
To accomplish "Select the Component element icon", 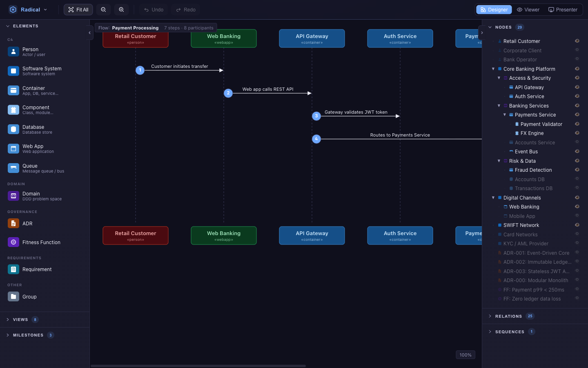I will (x=13, y=110).
